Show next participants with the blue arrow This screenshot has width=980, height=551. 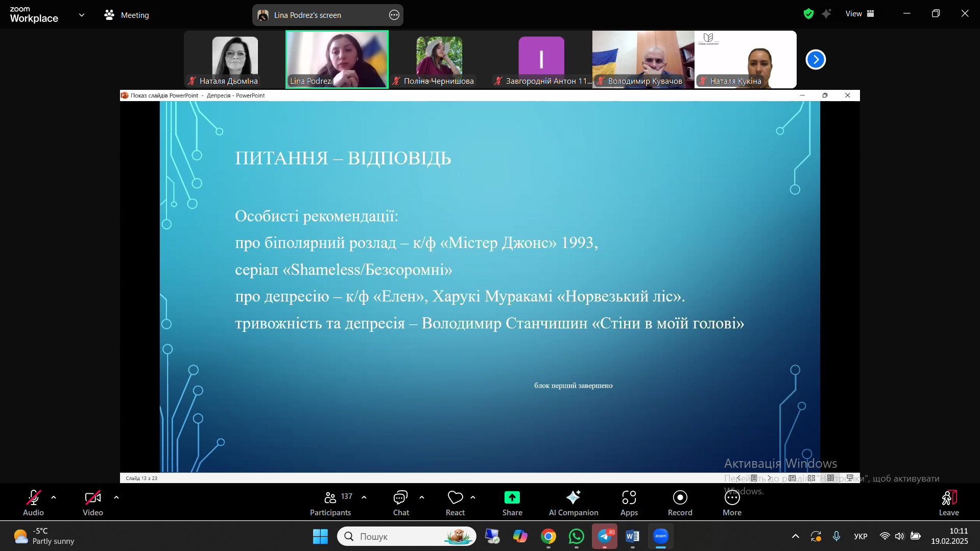816,60
